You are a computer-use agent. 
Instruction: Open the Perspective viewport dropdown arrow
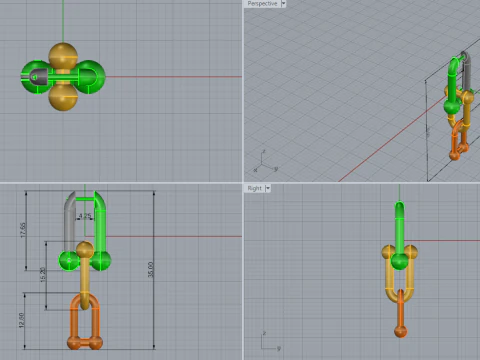pos(283,4)
